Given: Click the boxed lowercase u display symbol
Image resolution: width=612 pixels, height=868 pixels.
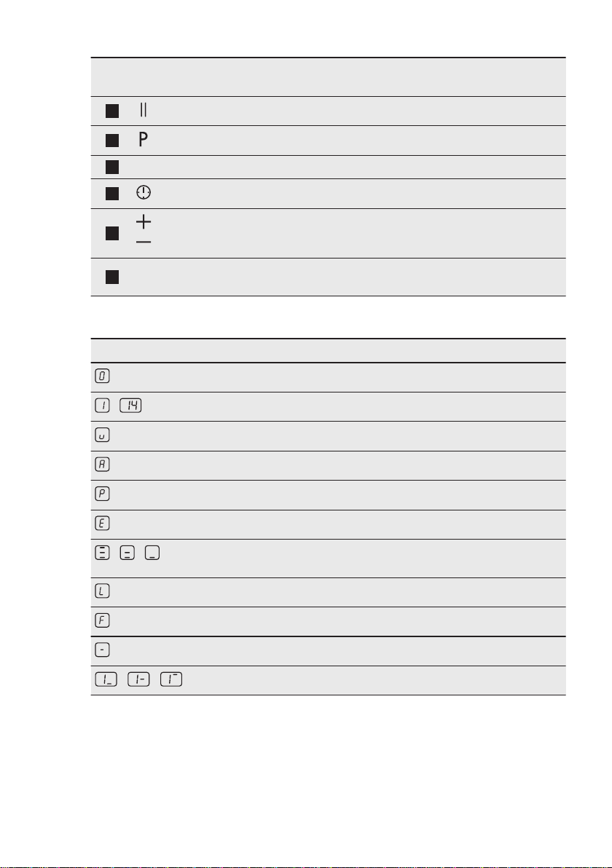Looking at the screenshot, I should (x=103, y=435).
